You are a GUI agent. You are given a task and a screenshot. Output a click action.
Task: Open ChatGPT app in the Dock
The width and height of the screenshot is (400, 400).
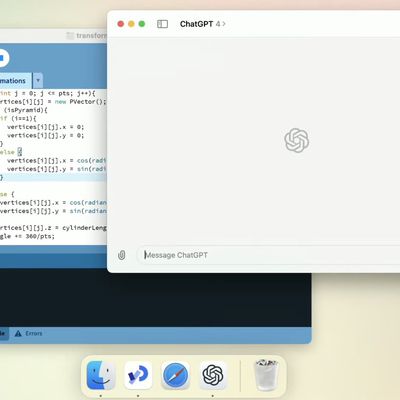coord(213,375)
